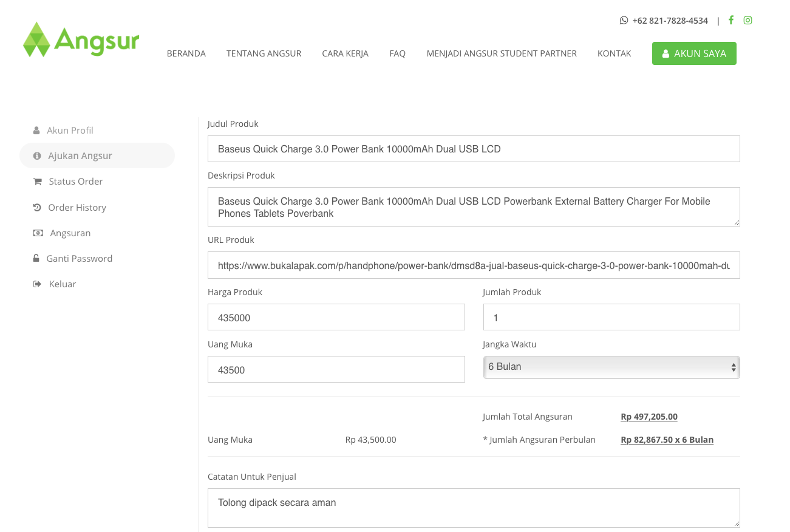Focus the Harga Produk field
Screen dimensions: 790x532
[336, 318]
